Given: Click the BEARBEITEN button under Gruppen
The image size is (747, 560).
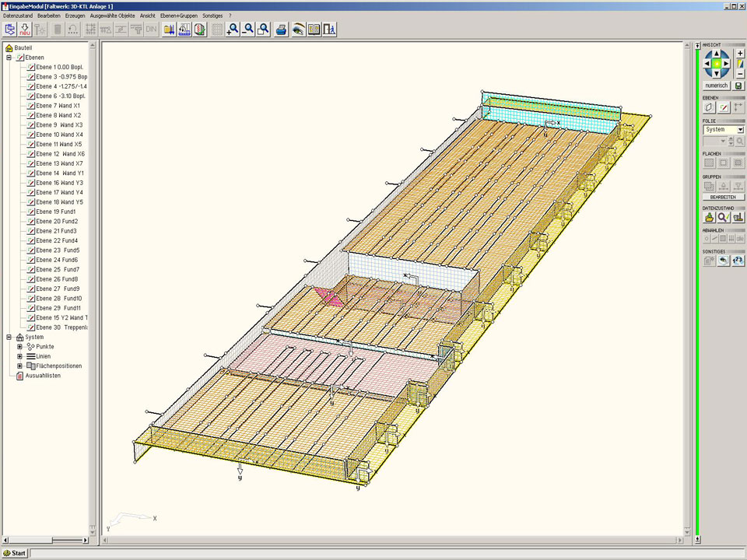Looking at the screenshot, I should [723, 198].
